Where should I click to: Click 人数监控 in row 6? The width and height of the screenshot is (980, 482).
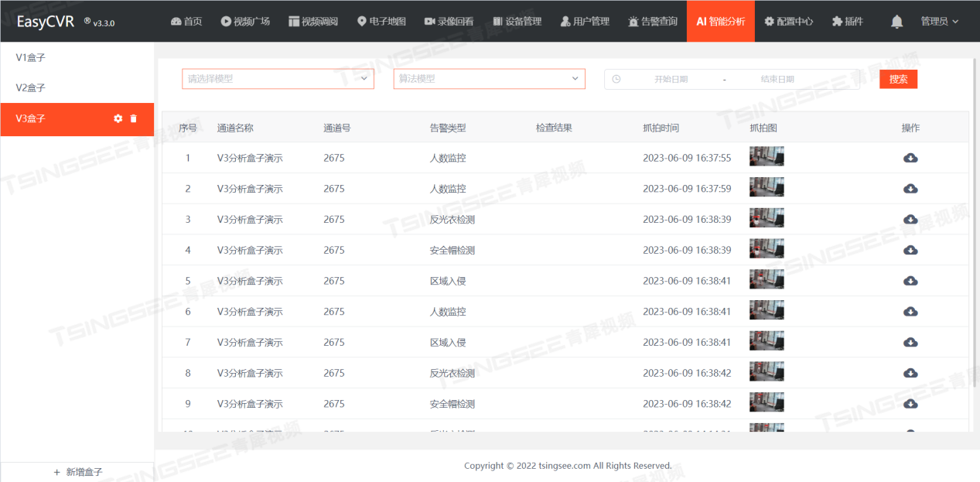pyautogui.click(x=448, y=312)
